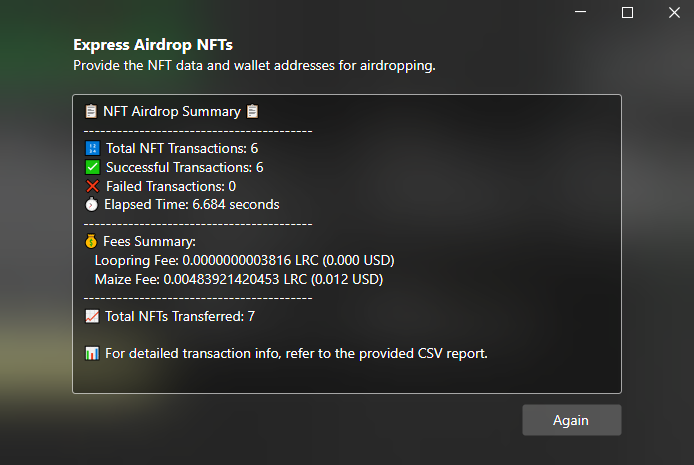Click the red X beside Failed Transactions
Viewport: 694px width, 465px height.
pos(93,186)
